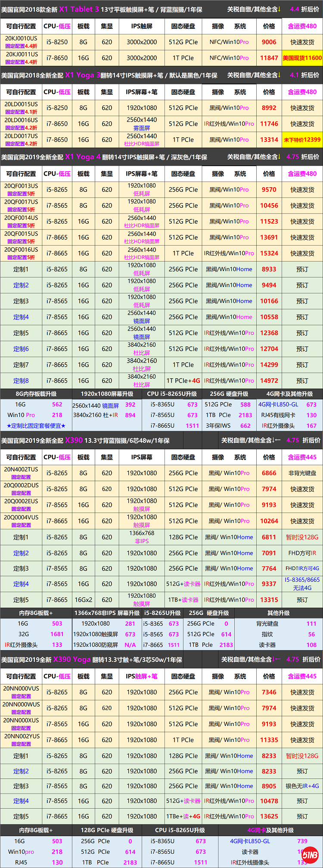Click price 15324 for 20QF0016US
The height and width of the screenshot is (868, 323).
[269, 253]
